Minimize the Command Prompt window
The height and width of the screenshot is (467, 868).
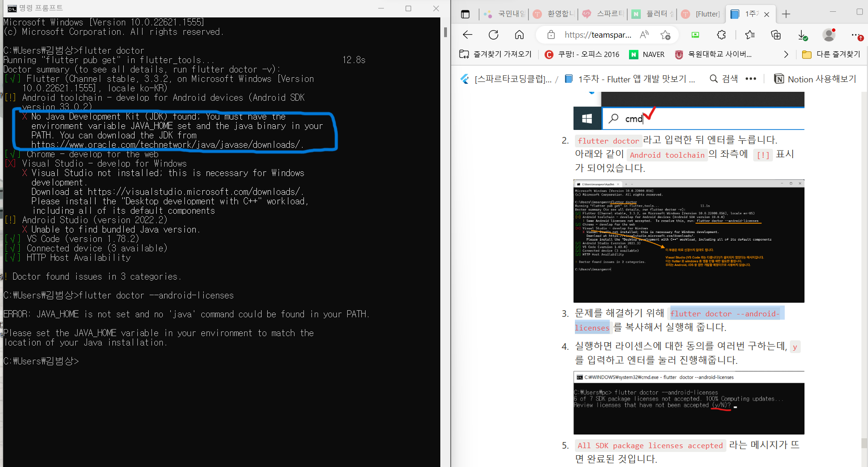click(x=381, y=8)
